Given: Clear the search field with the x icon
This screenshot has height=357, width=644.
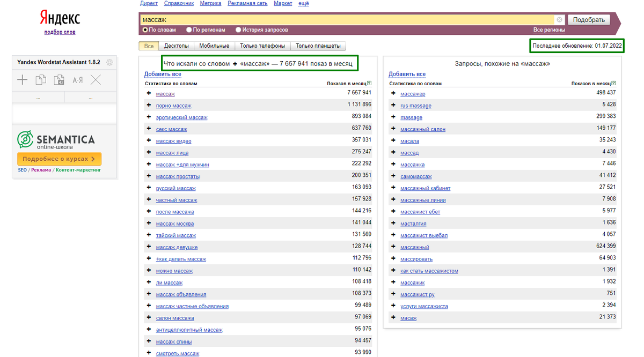Looking at the screenshot, I should tap(559, 20).
